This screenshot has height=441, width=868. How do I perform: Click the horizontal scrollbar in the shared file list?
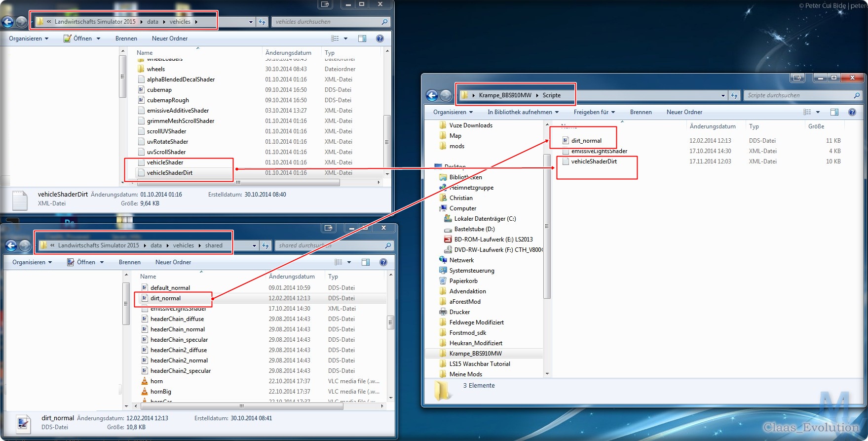(x=241, y=406)
